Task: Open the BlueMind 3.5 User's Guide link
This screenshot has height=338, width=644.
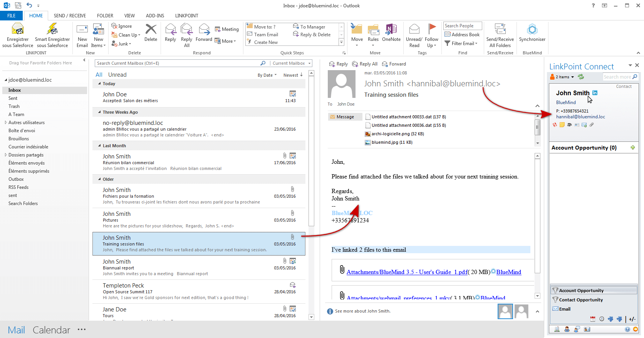Action: pos(407,272)
